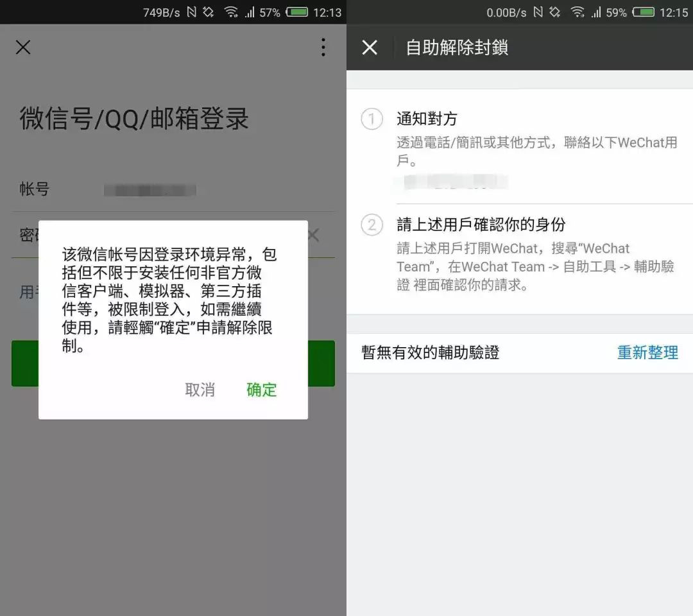Open the three-dot overflow menu
The height and width of the screenshot is (616, 693).
point(323,47)
